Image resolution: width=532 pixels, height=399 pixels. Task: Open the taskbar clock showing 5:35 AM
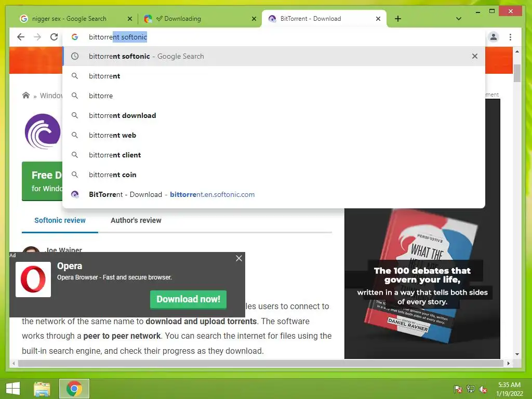[509, 389]
